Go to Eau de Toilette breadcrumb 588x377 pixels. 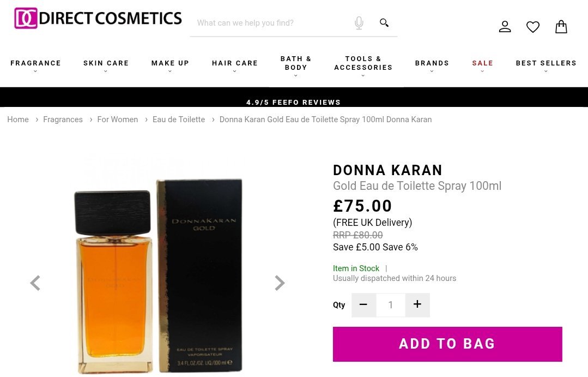tap(179, 119)
